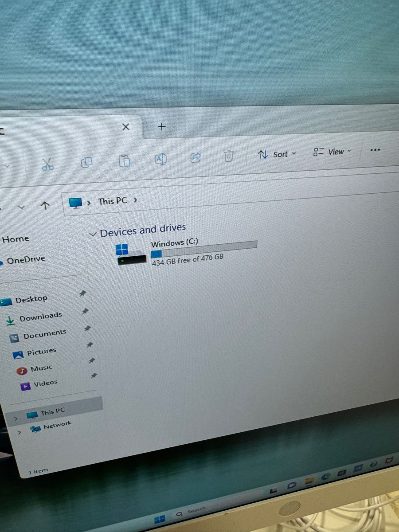The image size is (399, 532).
Task: Click the Windows Start button on taskbar
Action: [x=160, y=519]
